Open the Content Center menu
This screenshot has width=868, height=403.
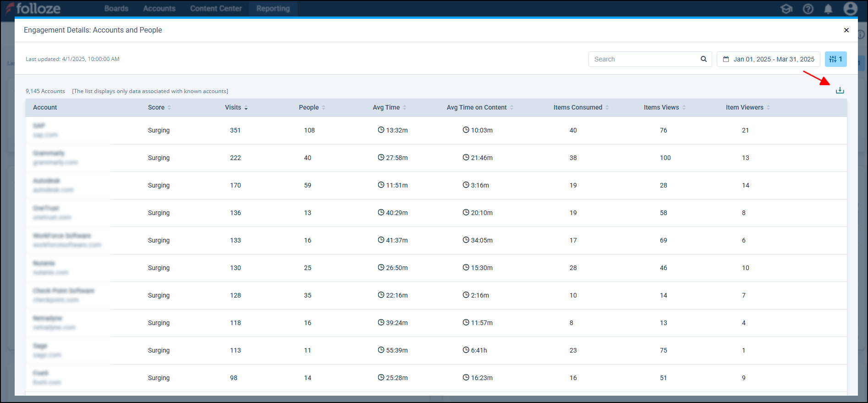216,8
